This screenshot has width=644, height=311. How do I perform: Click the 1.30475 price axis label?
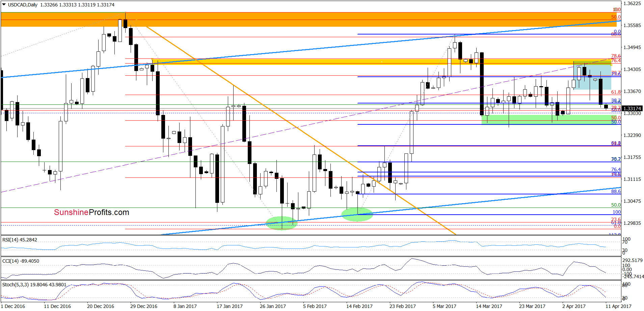coord(632,201)
